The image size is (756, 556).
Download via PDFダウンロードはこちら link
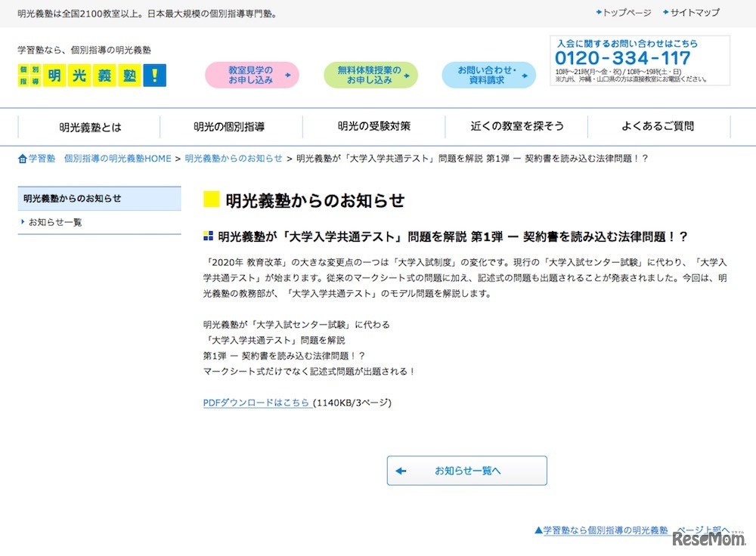coord(256,403)
